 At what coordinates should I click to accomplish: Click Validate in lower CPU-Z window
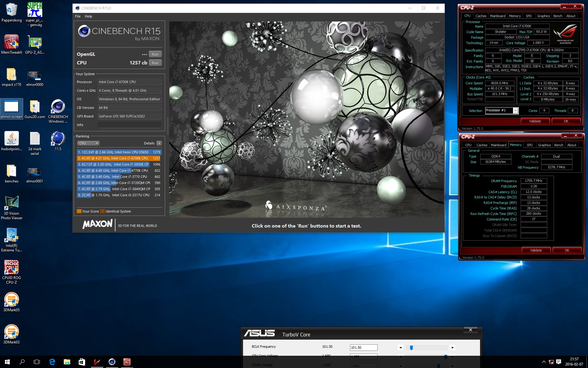pyautogui.click(x=536, y=250)
